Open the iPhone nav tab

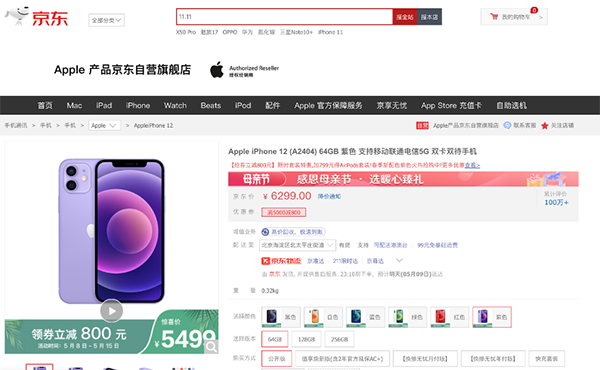[138, 105]
